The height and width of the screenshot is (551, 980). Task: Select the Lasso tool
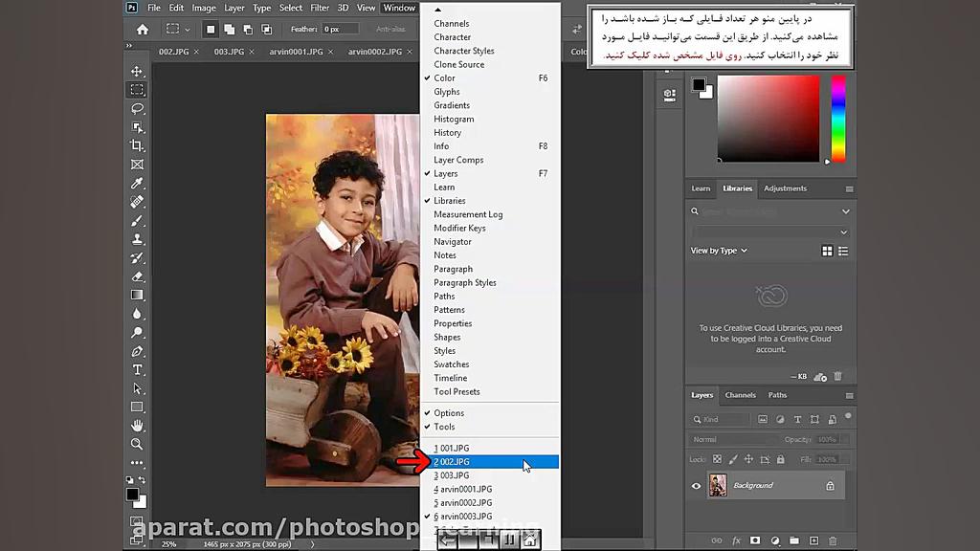(137, 108)
